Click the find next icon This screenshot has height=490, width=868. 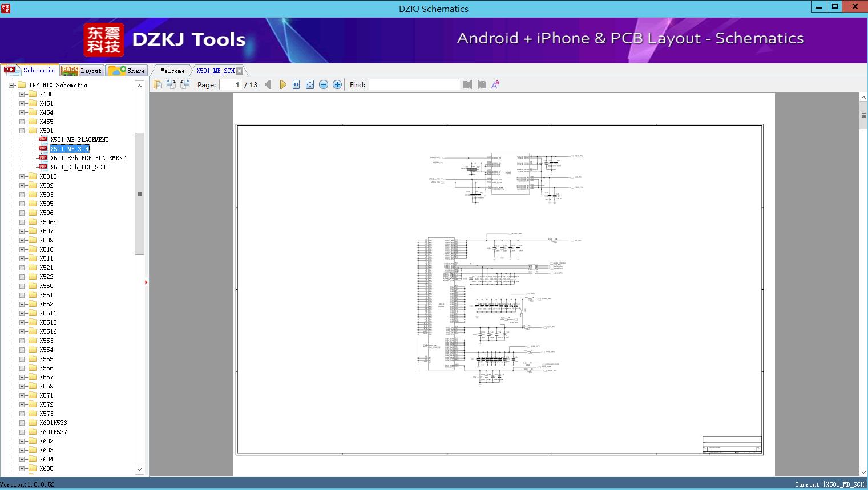[x=482, y=84]
